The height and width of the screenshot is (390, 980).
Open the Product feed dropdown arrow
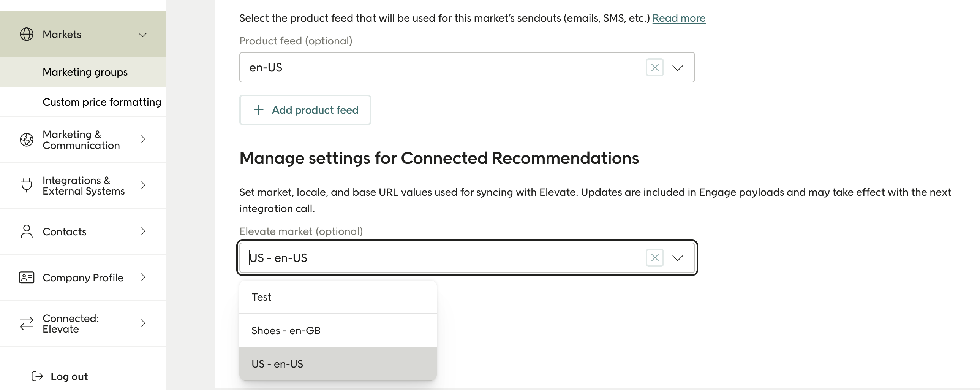pos(677,68)
